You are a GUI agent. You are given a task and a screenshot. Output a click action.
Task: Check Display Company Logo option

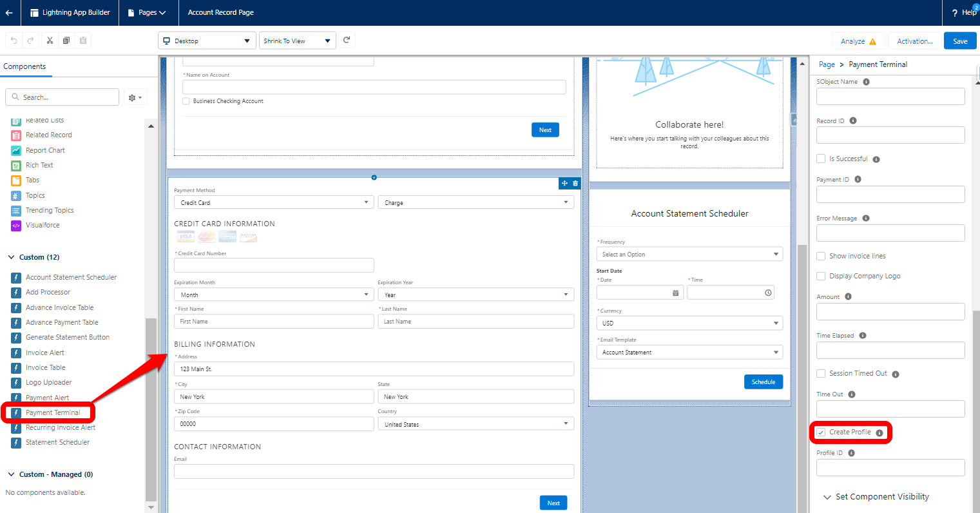point(821,276)
